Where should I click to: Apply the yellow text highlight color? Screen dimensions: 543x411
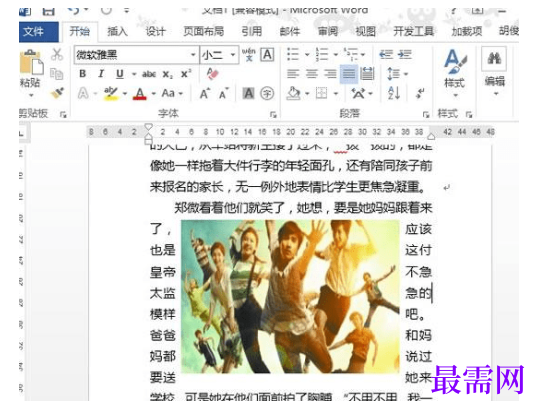click(111, 93)
